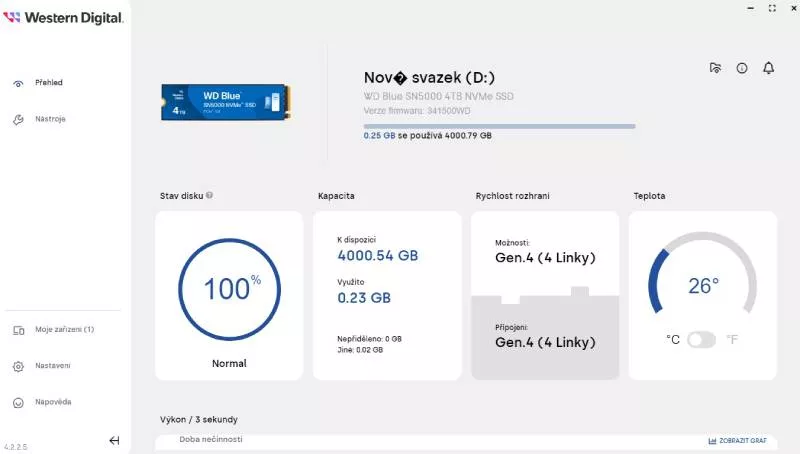The image size is (800, 454).
Task: Click the disk usage progress bar
Action: click(499, 126)
